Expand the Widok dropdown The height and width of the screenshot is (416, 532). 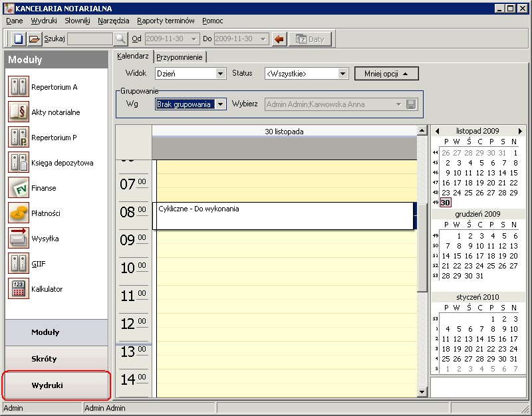221,74
